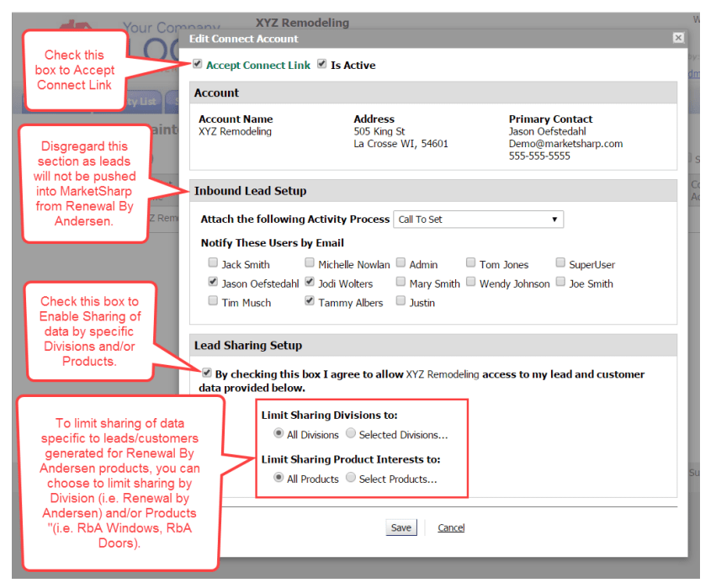Check the Joe Smith notify checkbox

tap(560, 282)
